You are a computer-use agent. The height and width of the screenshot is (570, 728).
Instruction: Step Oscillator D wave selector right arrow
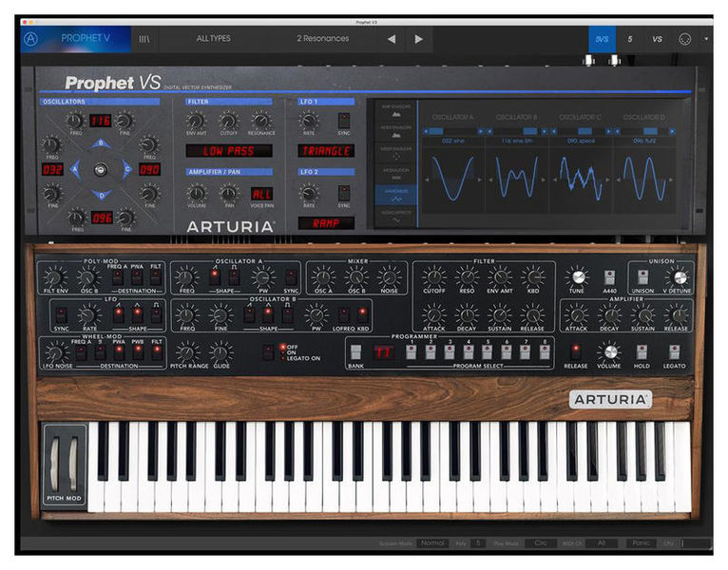click(672, 132)
